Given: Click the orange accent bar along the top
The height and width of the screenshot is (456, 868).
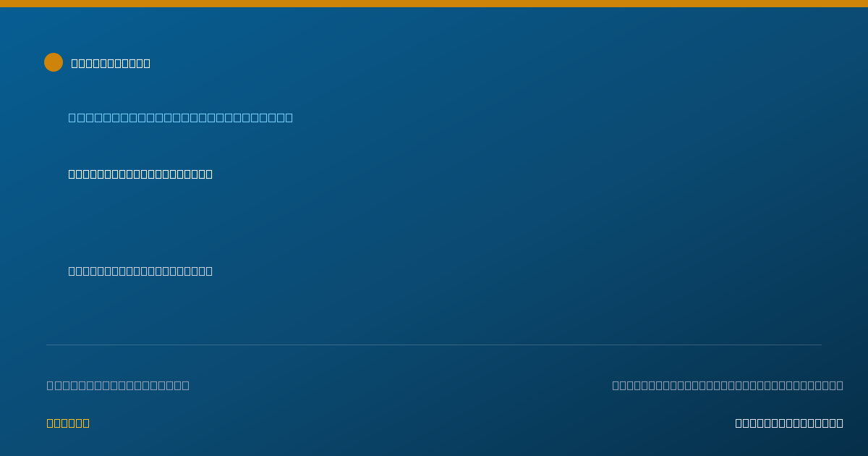Looking at the screenshot, I should [x=434, y=4].
